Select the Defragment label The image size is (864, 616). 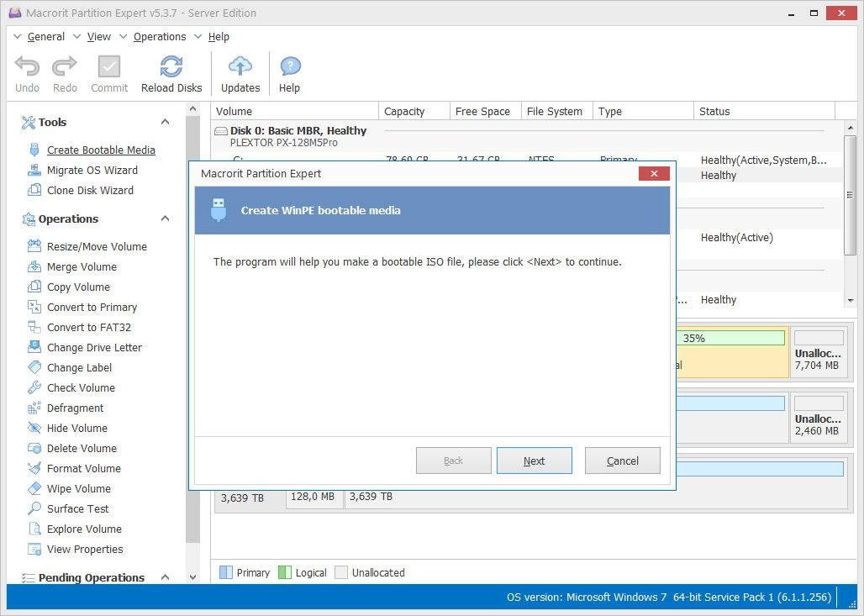[75, 408]
